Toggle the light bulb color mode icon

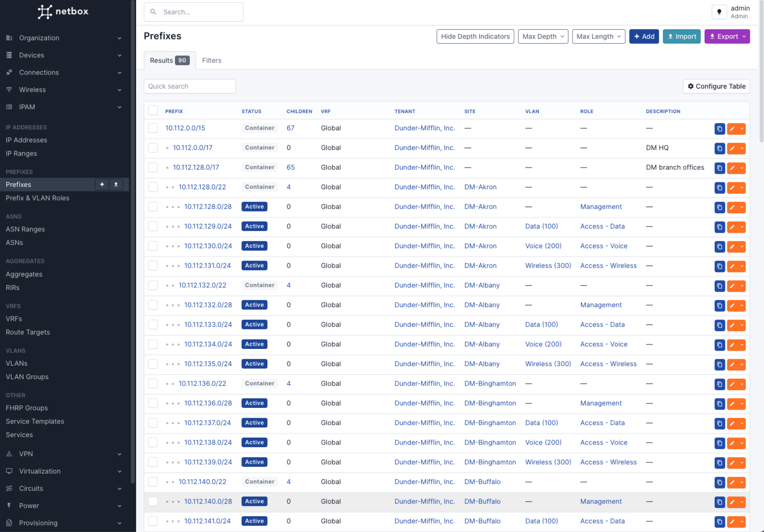coord(719,12)
